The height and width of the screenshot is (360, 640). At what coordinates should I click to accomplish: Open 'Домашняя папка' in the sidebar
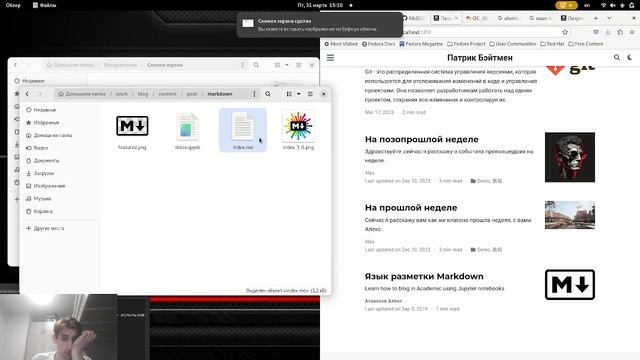pyautogui.click(x=49, y=135)
